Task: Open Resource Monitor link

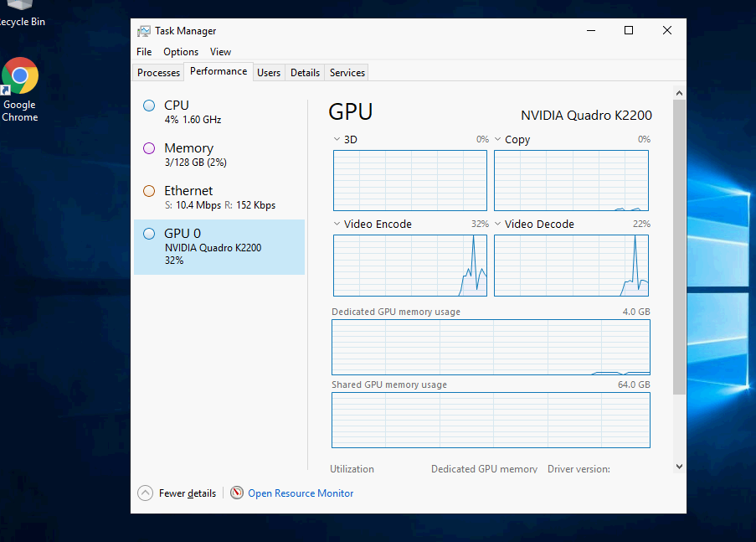Action: click(301, 493)
